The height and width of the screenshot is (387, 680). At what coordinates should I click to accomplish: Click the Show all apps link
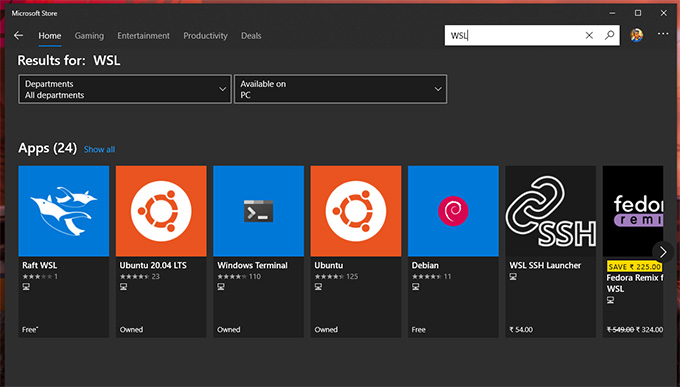click(99, 149)
